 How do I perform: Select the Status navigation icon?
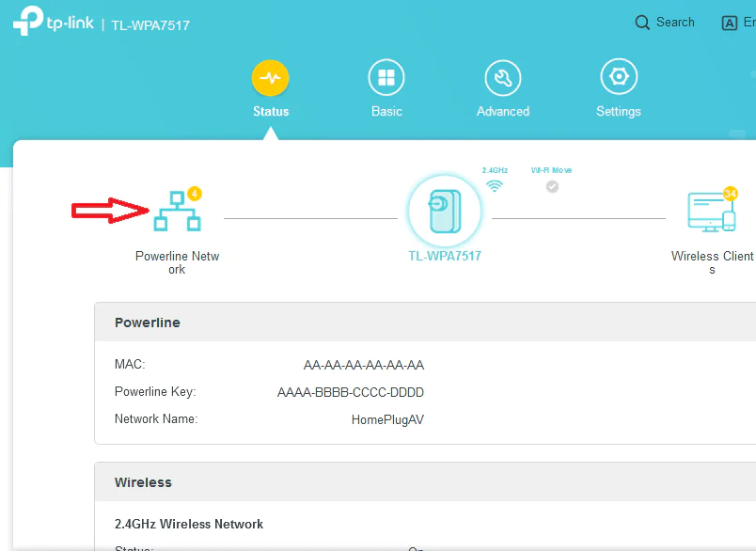tap(270, 77)
